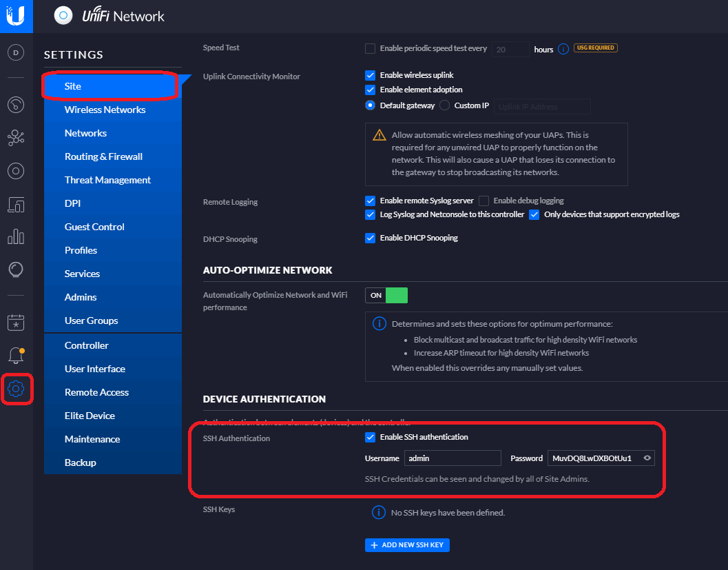
Task: Select DPI in the settings menu
Action: [x=113, y=203]
